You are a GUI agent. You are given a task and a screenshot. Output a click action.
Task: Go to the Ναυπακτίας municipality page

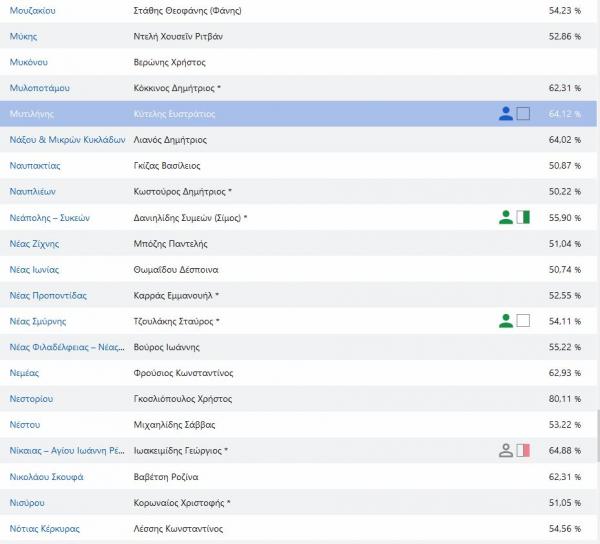(x=35, y=165)
